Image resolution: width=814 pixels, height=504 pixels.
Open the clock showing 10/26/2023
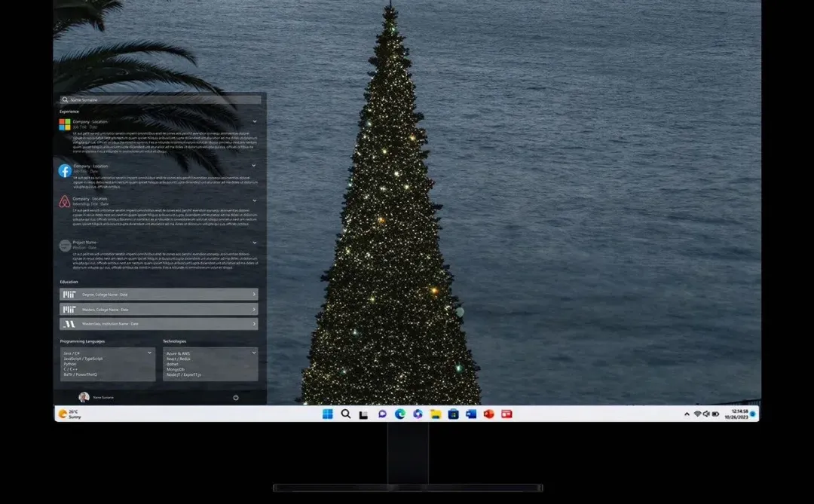pos(736,414)
